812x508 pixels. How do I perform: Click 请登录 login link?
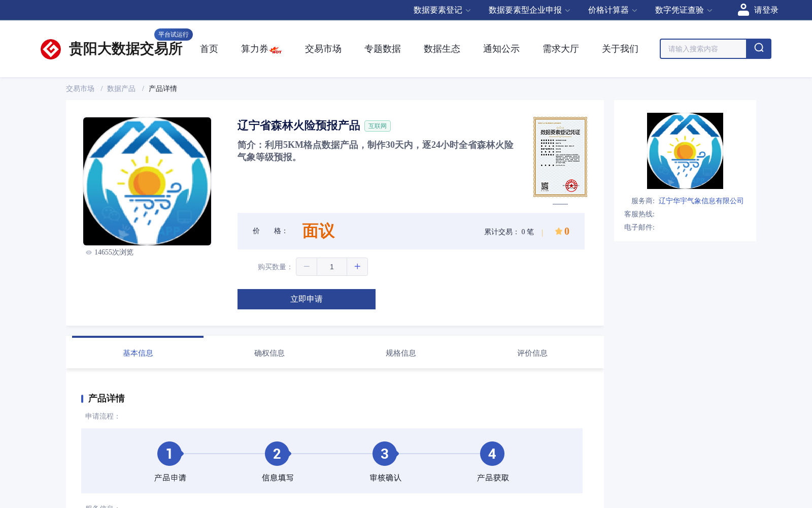766,10
